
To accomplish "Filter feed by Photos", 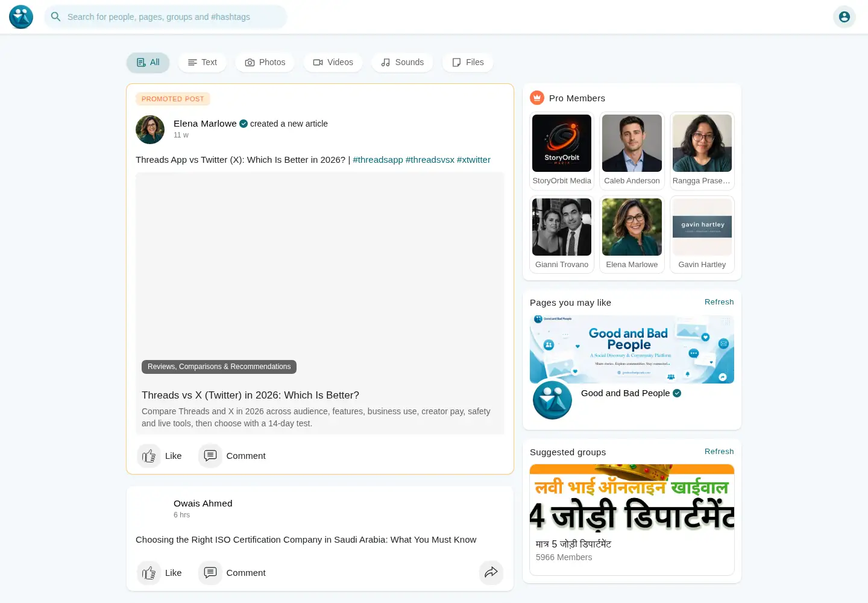I will pos(265,63).
